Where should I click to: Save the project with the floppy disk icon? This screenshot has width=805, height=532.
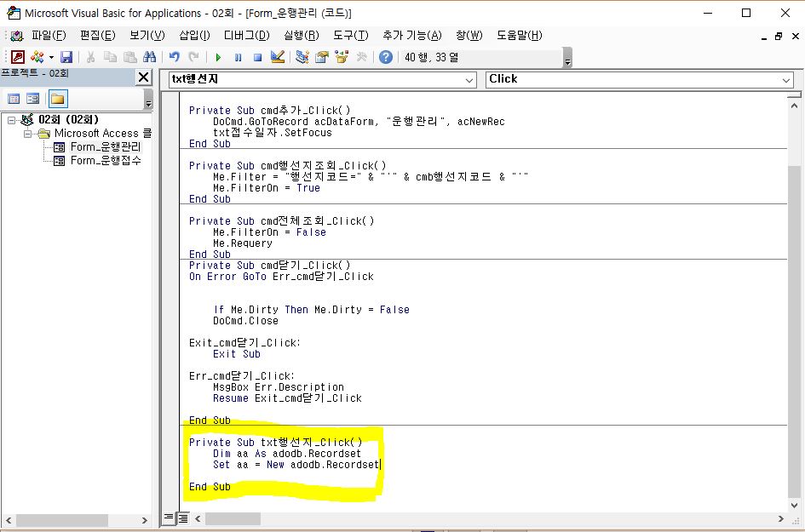66,57
